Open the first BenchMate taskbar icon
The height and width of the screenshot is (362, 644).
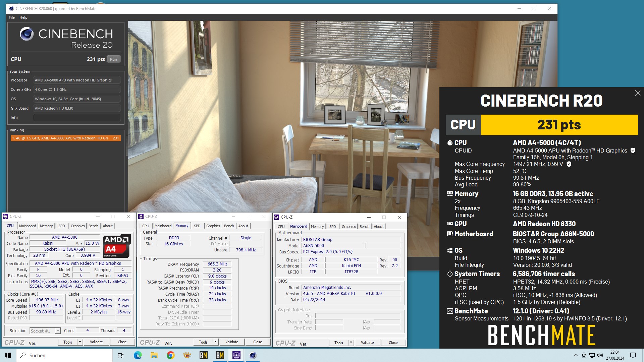coord(203,355)
